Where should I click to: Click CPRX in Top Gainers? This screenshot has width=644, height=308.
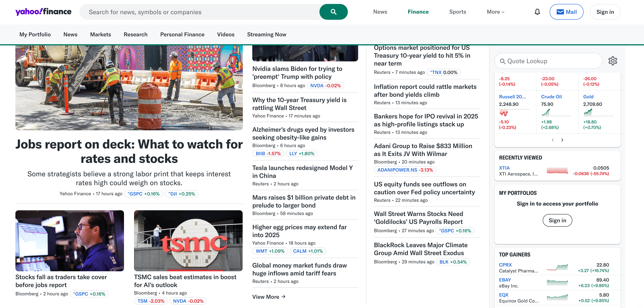(505, 265)
